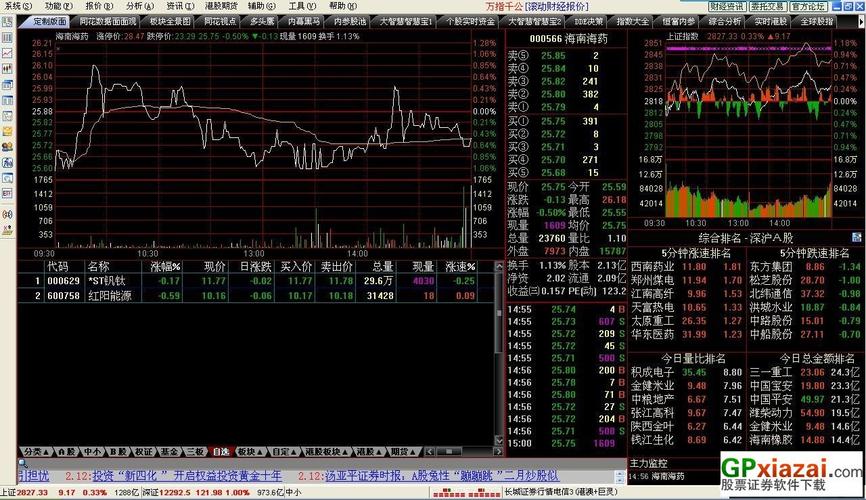The width and height of the screenshot is (866, 500).
Task: Open the 工具(V) menu
Action: [x=302, y=6]
